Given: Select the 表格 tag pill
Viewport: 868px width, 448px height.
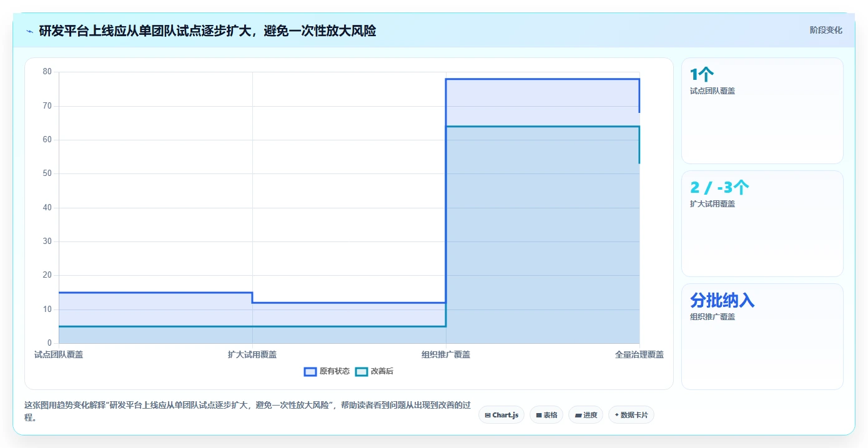Looking at the screenshot, I should pyautogui.click(x=546, y=415).
